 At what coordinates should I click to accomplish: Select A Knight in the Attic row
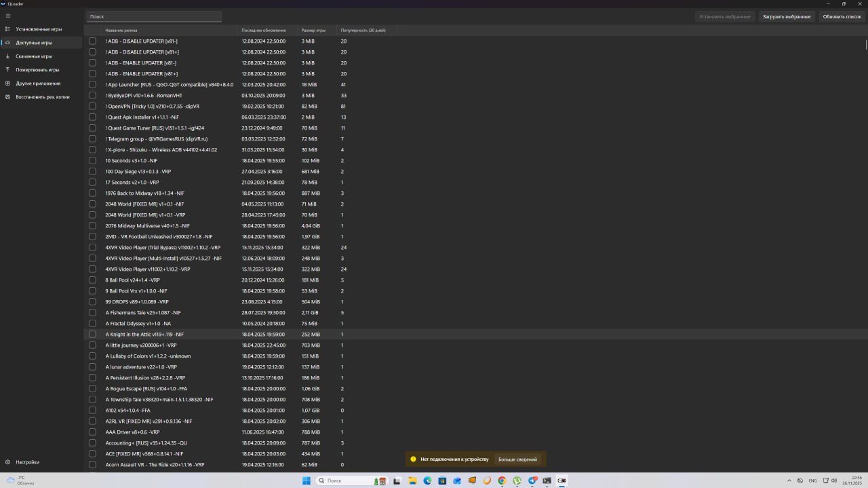pos(144,335)
